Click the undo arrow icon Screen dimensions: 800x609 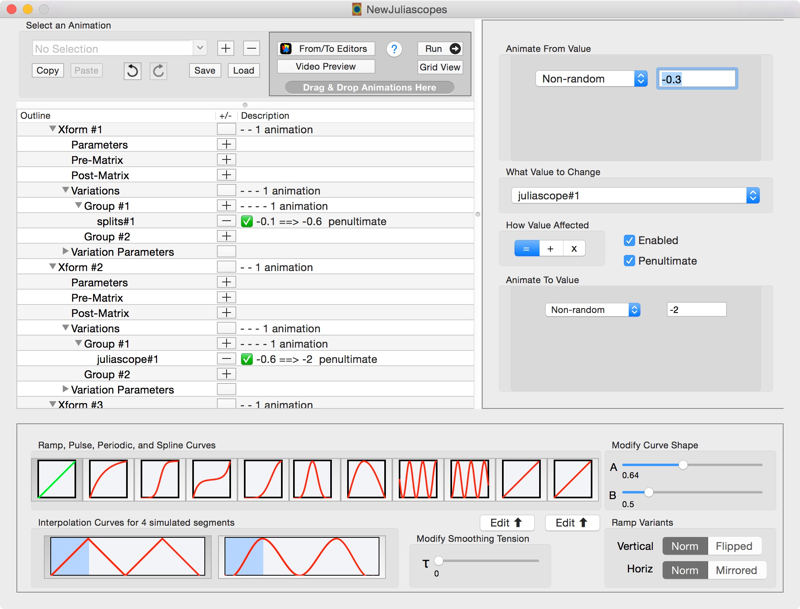point(132,70)
